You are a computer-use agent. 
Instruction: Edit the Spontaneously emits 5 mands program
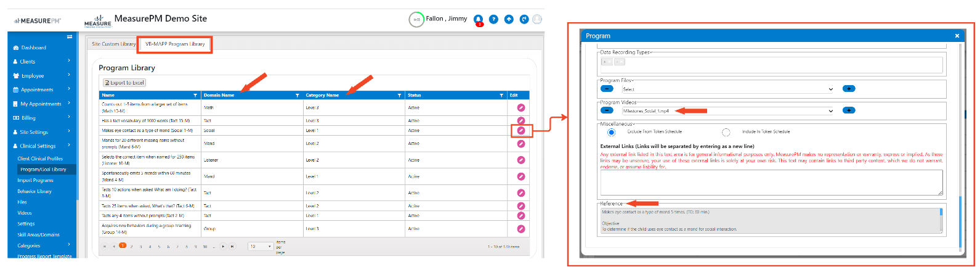click(521, 176)
